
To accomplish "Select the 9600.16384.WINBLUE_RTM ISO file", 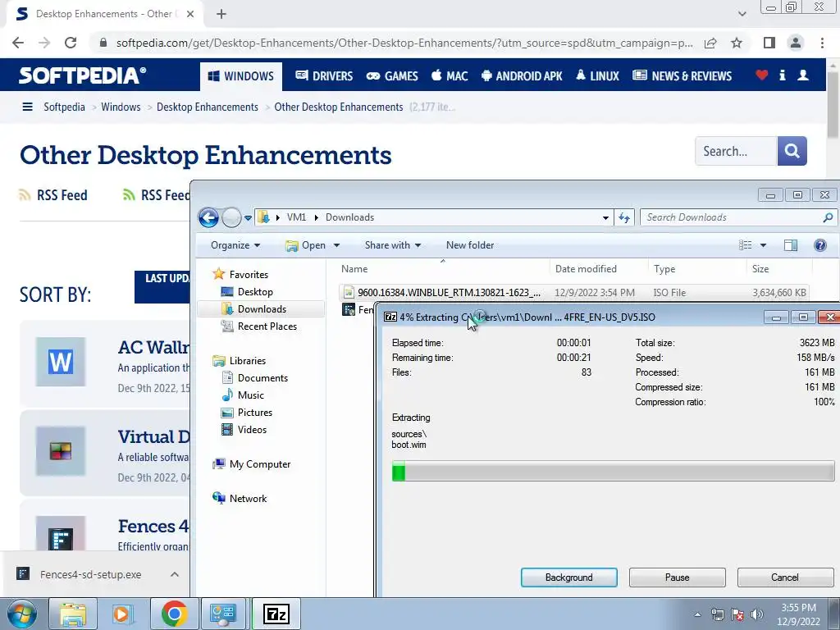I will (x=573, y=293).
